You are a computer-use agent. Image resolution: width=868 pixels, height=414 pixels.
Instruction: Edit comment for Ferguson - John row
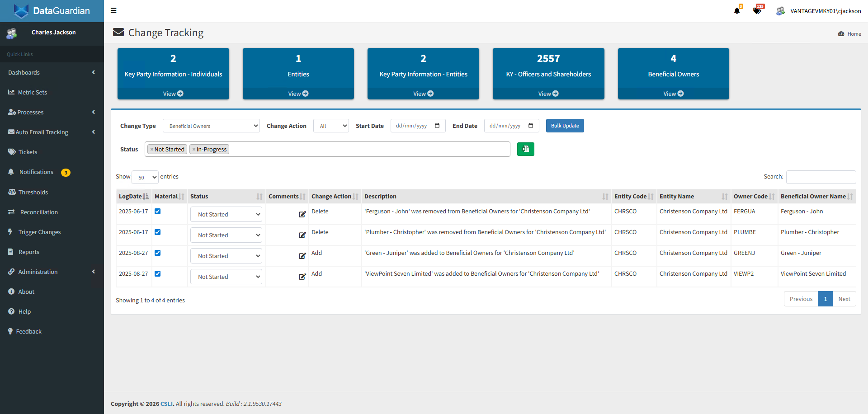(302, 214)
